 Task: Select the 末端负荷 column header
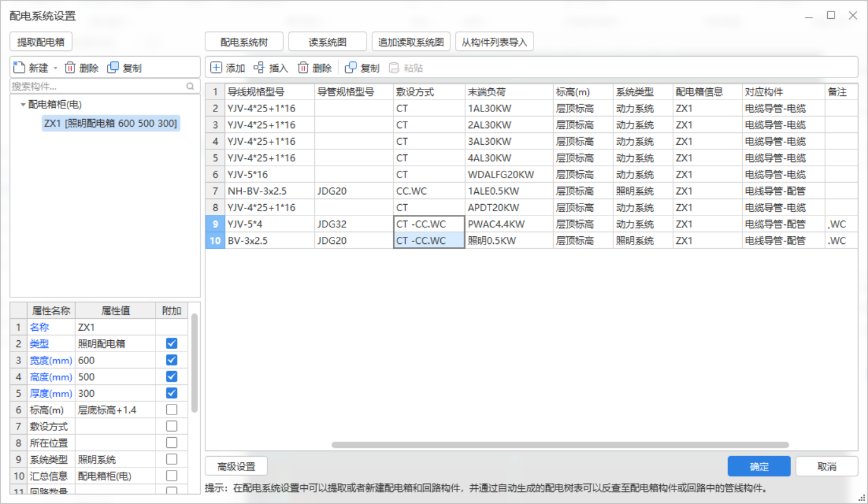click(x=509, y=92)
